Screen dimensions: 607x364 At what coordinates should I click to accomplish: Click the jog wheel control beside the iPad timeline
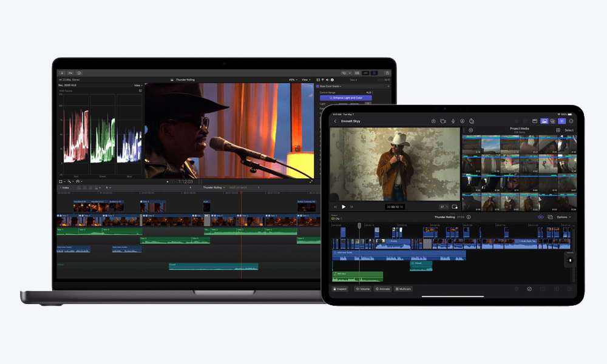(571, 259)
